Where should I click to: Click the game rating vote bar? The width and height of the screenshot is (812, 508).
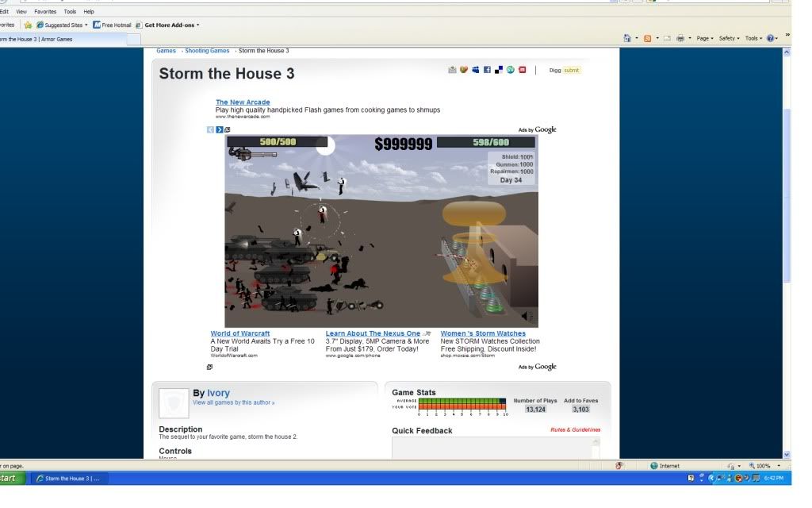[x=462, y=407]
